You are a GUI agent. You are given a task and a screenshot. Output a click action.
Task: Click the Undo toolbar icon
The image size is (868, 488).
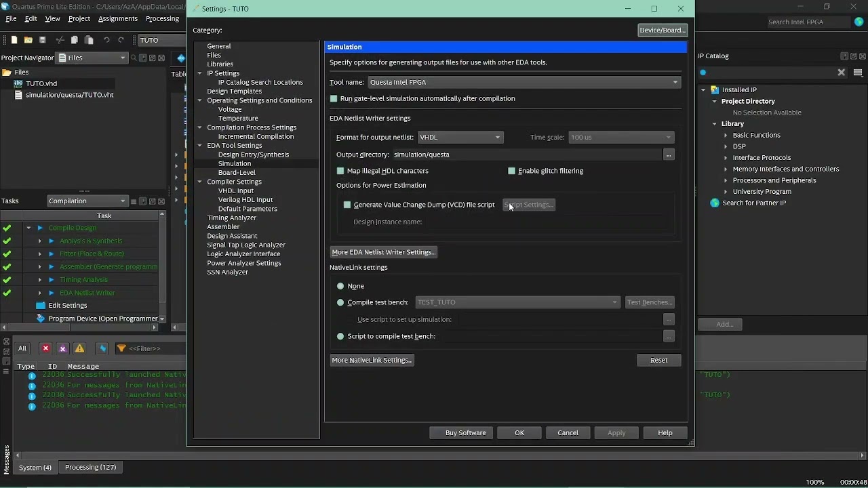pos(106,40)
